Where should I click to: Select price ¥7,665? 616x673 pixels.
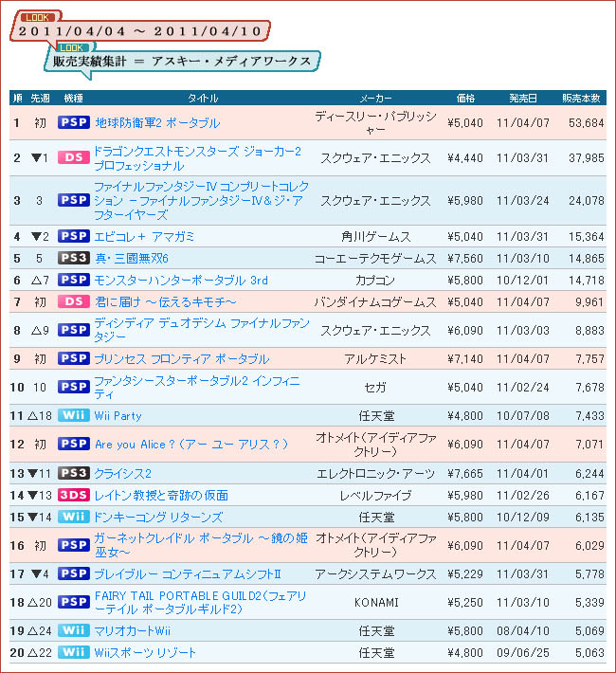pos(465,474)
